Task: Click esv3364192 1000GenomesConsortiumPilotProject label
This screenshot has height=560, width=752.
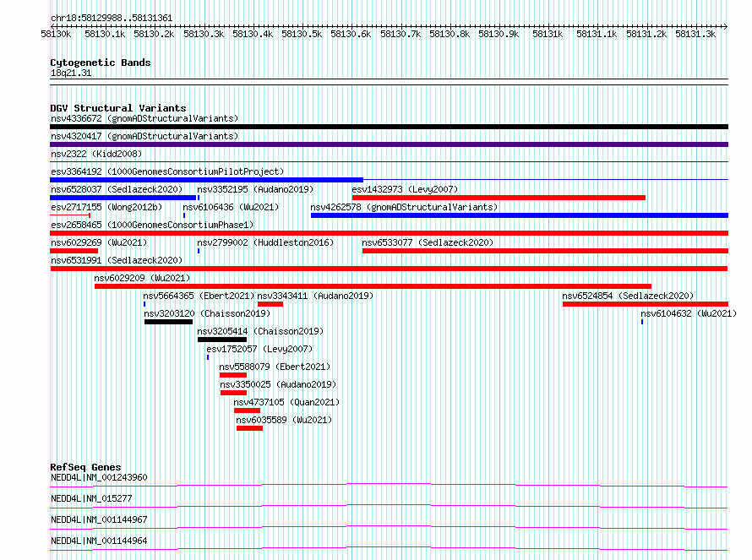Action: (x=167, y=171)
